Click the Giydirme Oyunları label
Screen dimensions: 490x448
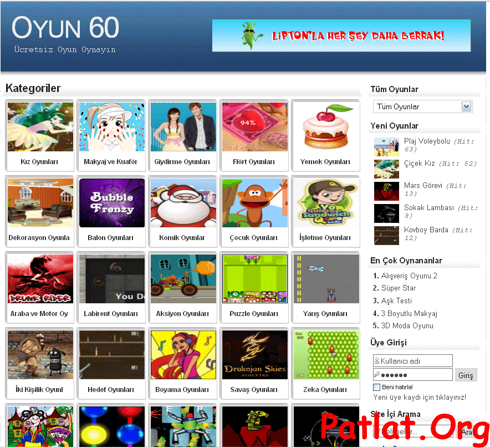182,162
